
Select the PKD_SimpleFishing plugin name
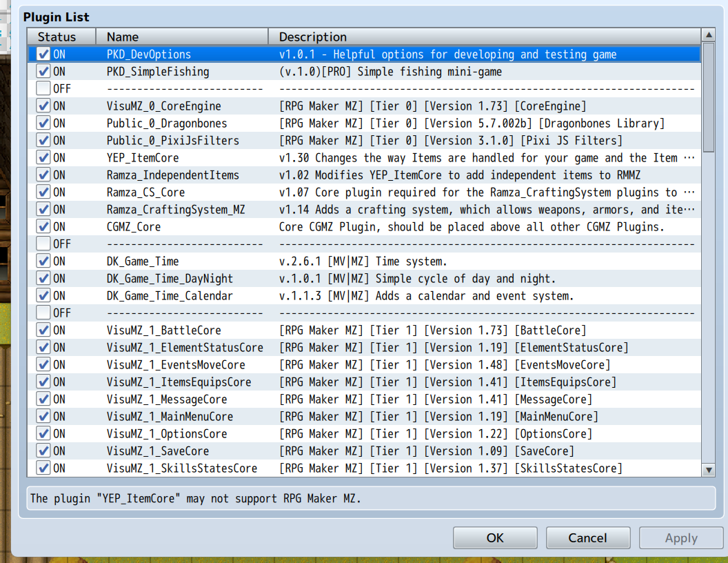tap(158, 72)
